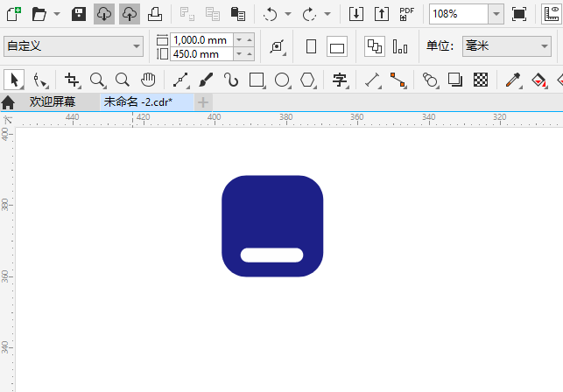Print the document
The image size is (563, 392).
(155, 14)
